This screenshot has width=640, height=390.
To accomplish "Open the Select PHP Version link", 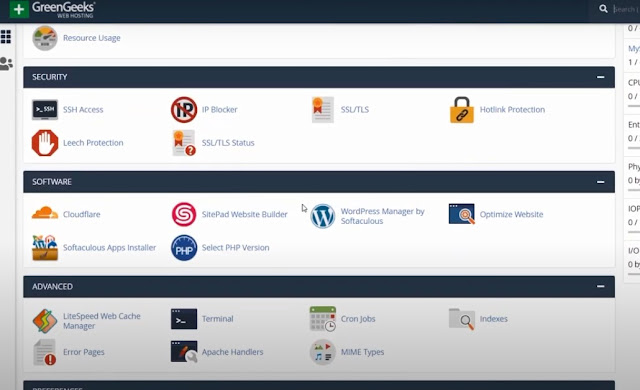I will click(236, 248).
